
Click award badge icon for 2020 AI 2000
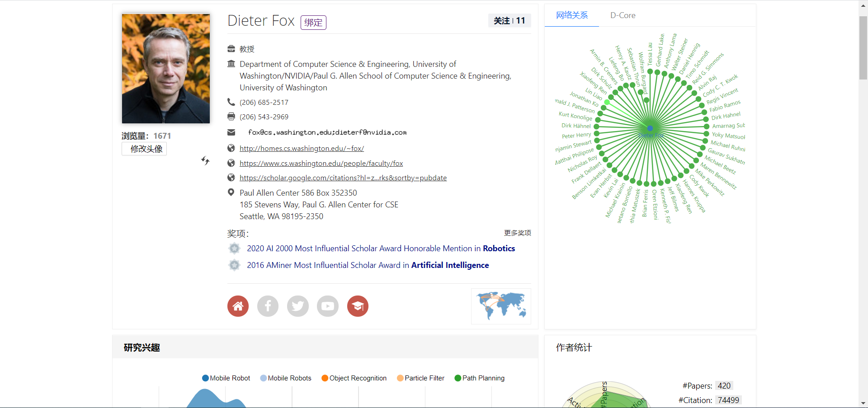234,249
